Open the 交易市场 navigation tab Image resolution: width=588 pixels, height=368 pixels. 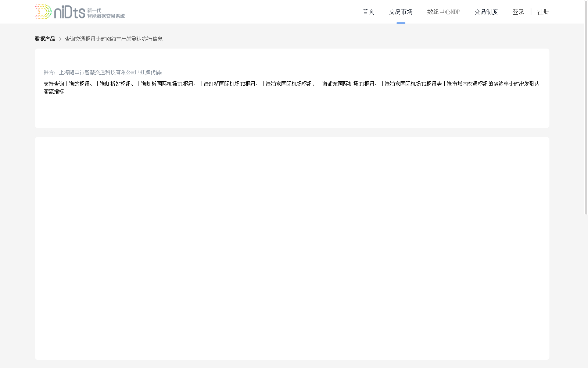click(401, 12)
